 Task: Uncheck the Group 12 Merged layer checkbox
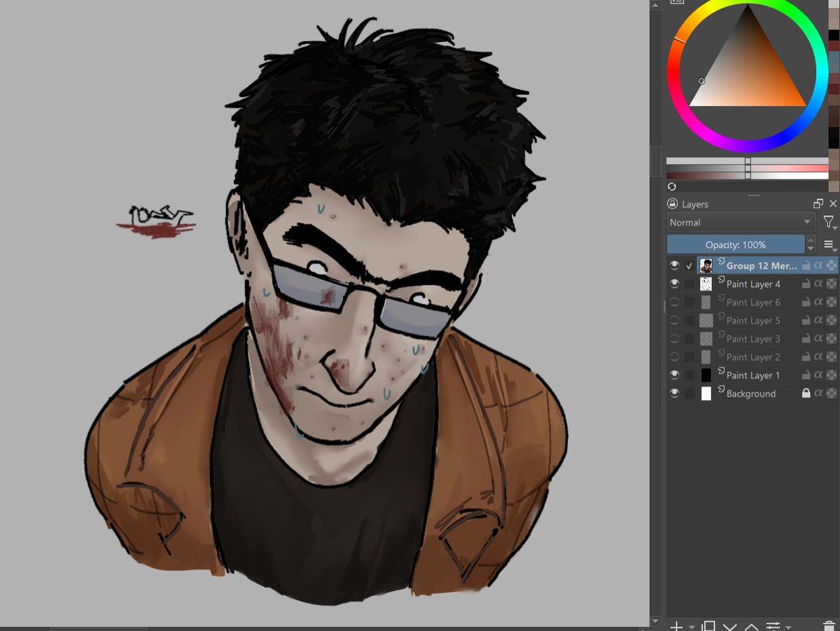(689, 265)
